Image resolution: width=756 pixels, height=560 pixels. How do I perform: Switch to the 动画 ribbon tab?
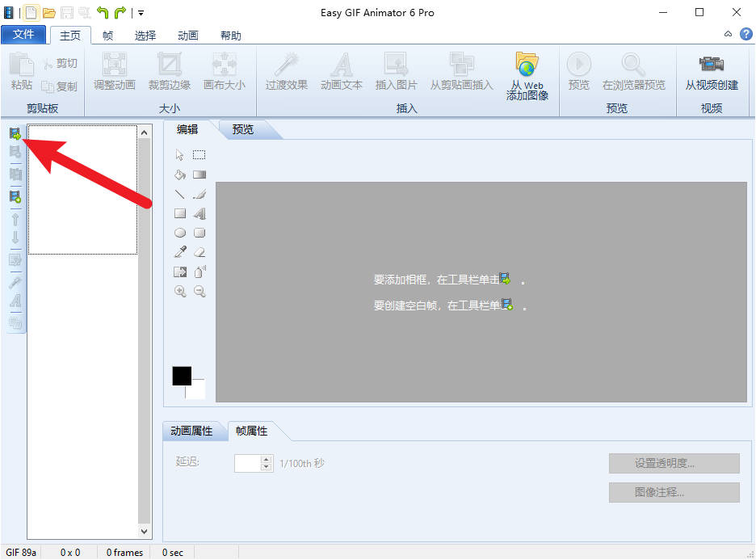tap(188, 36)
